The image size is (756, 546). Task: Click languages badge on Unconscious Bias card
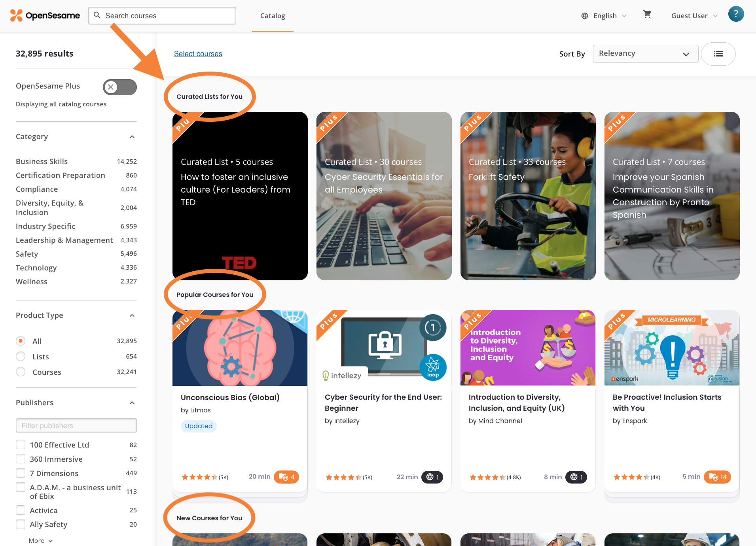click(286, 477)
